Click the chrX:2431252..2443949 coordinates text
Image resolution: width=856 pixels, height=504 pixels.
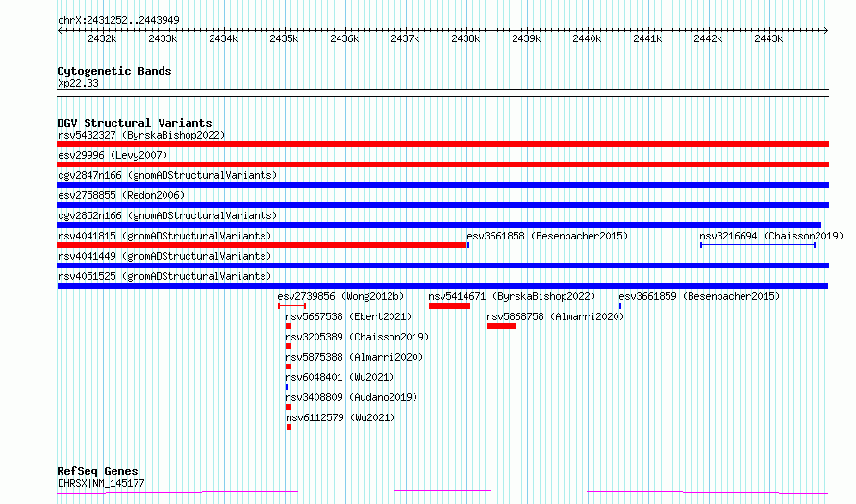[x=118, y=20]
